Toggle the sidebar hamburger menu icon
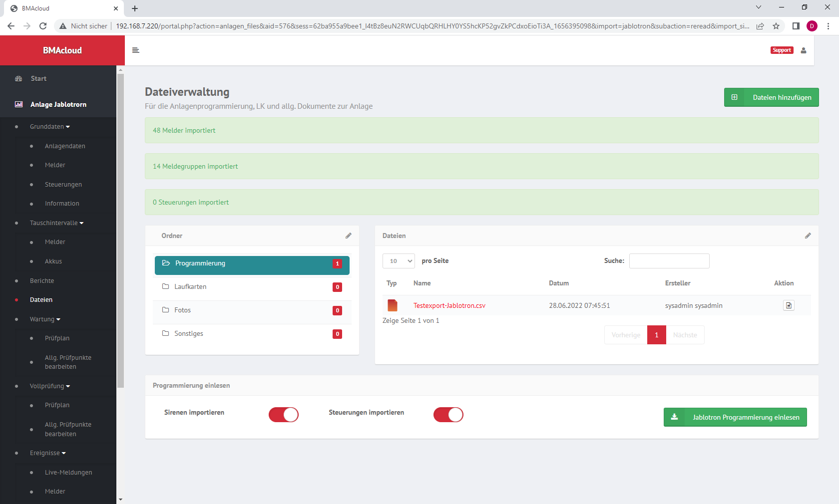 pos(135,50)
